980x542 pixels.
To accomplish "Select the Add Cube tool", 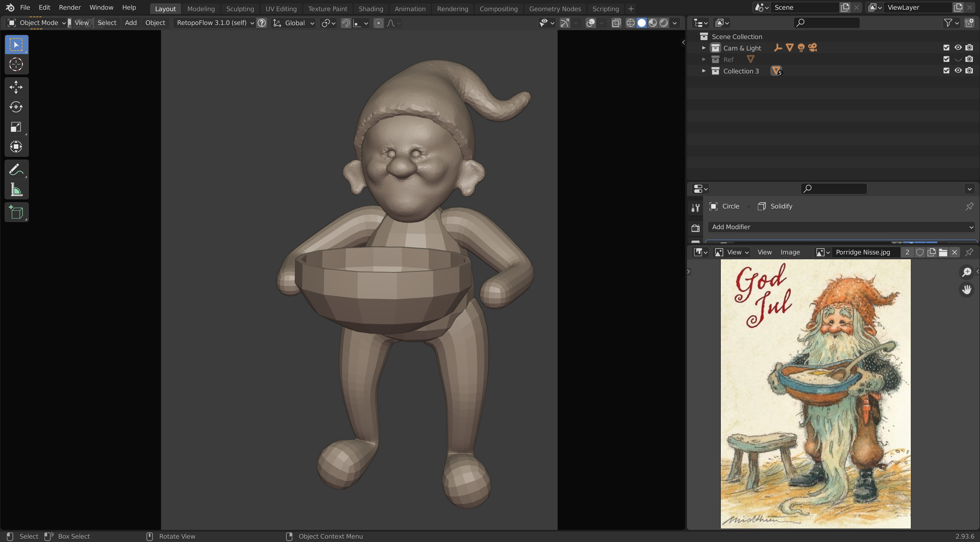I will tap(16, 212).
